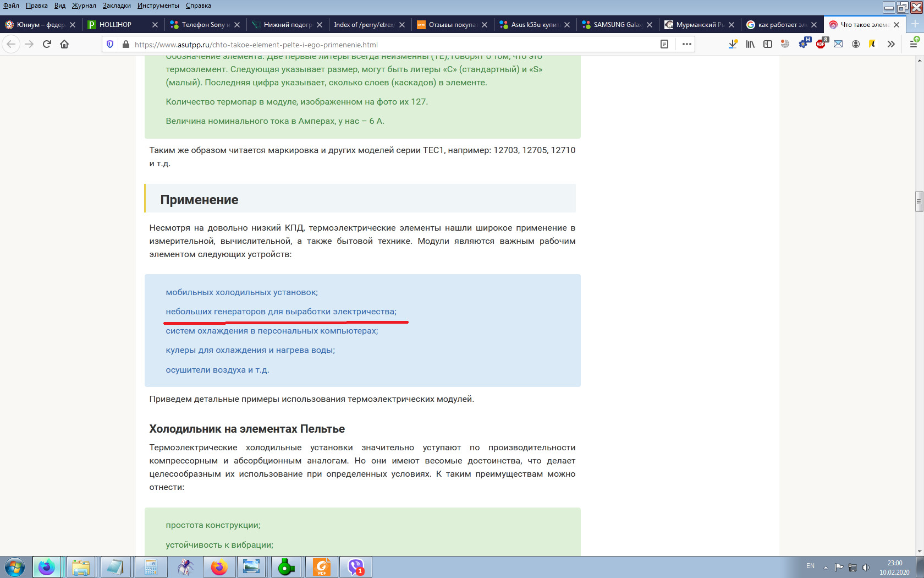Expand the overflow toolbar chevron
The height and width of the screenshot is (578, 924).
tap(891, 44)
